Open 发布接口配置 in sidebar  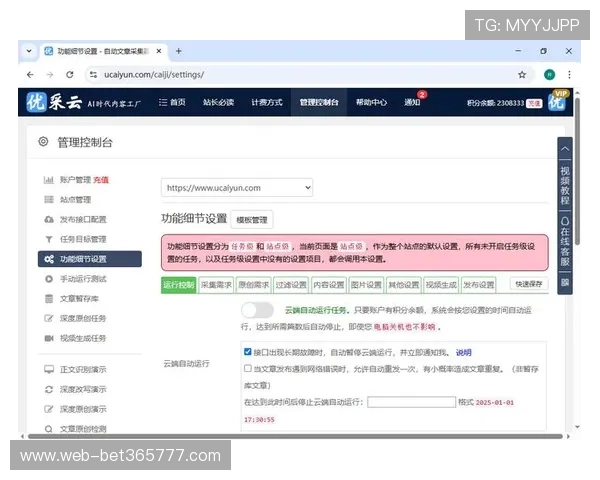point(83,220)
